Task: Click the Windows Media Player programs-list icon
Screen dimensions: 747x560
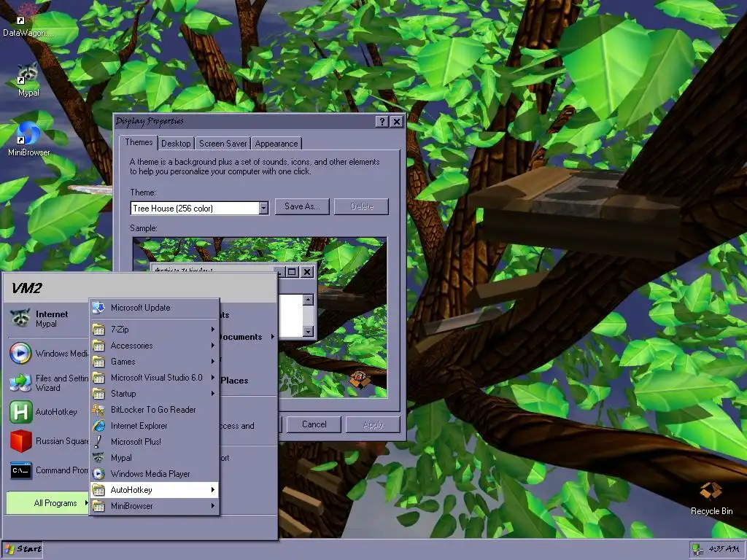Action: [x=98, y=474]
